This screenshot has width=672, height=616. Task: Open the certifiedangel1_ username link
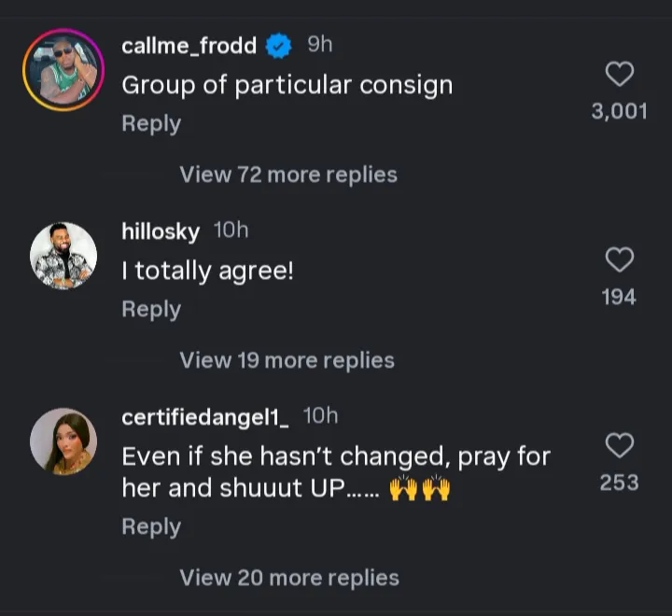(205, 417)
